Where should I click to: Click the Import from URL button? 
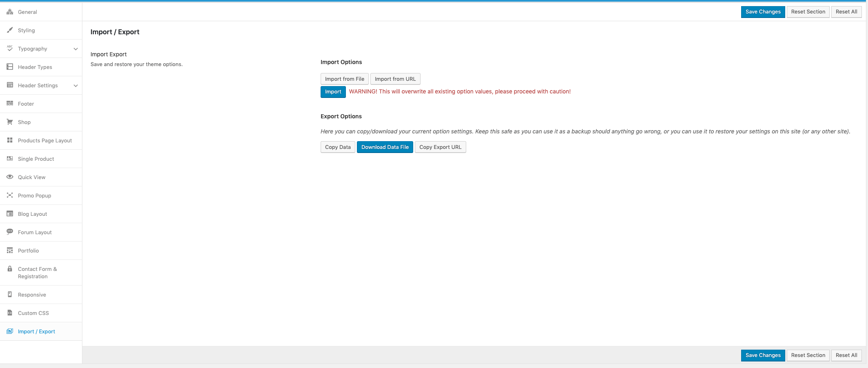[x=395, y=79]
